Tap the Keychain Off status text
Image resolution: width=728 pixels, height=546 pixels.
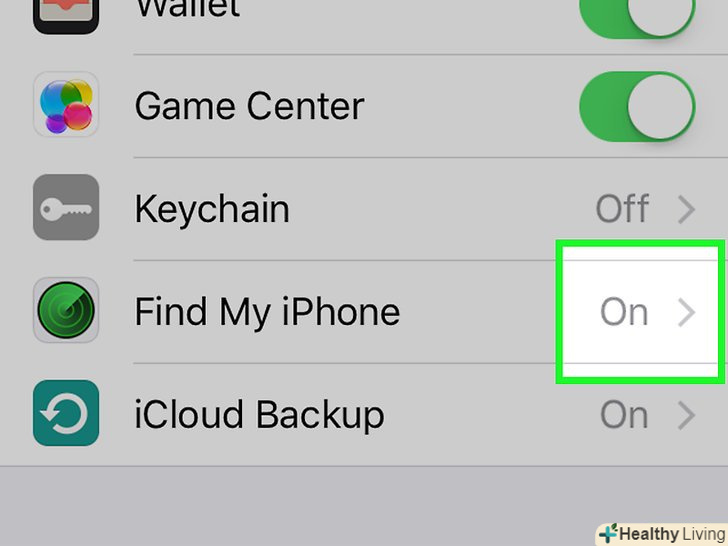(x=622, y=209)
